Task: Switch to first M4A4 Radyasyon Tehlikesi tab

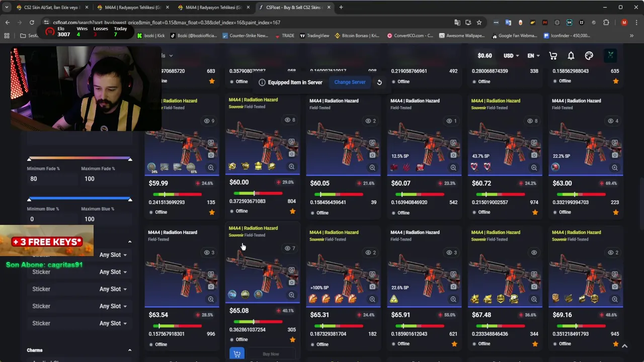Action: coord(133,8)
